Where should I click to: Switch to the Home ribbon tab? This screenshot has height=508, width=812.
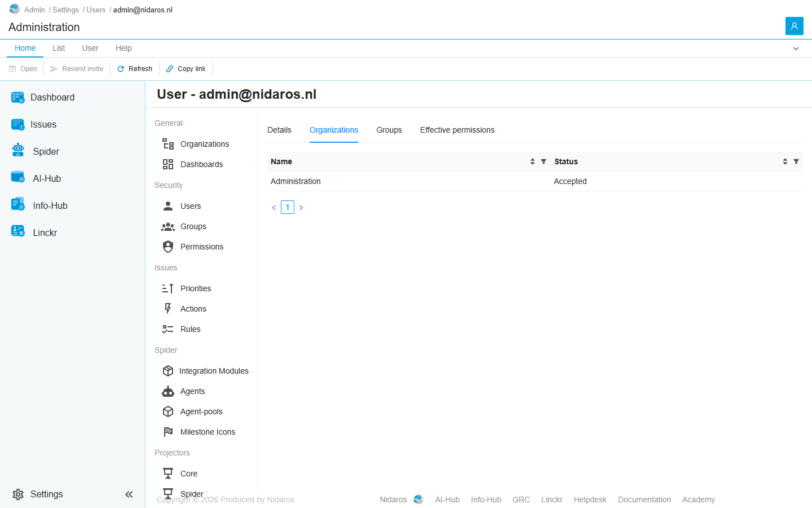point(25,48)
